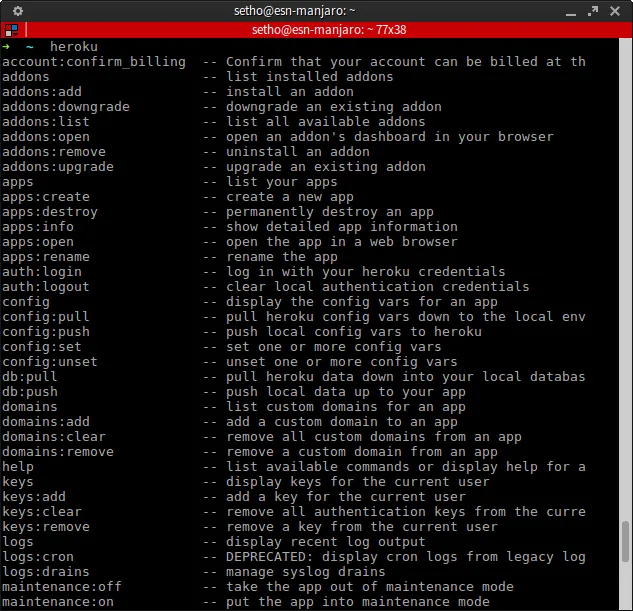Click the 'heroku' command at the prompt
The height and width of the screenshot is (611, 633).
click(x=74, y=46)
